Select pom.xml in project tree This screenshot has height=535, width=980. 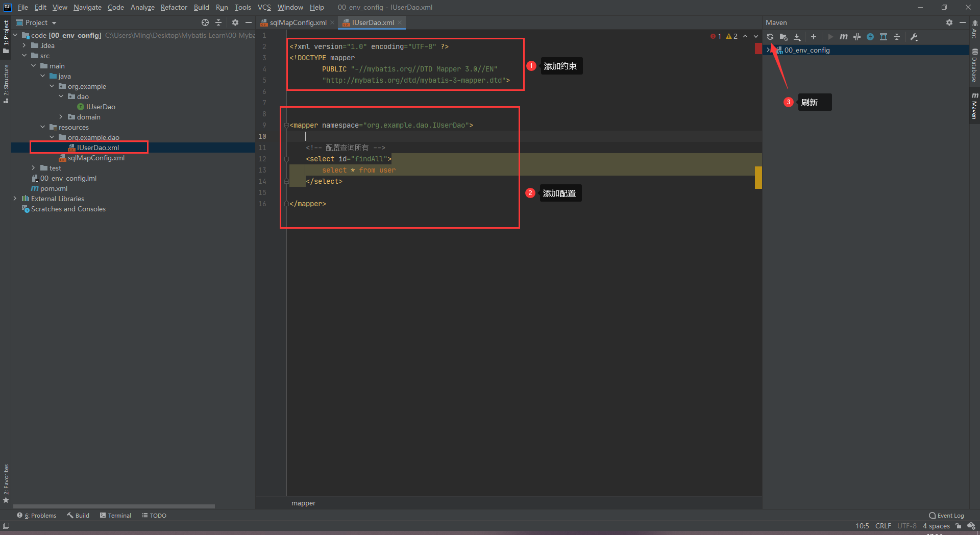click(x=49, y=188)
